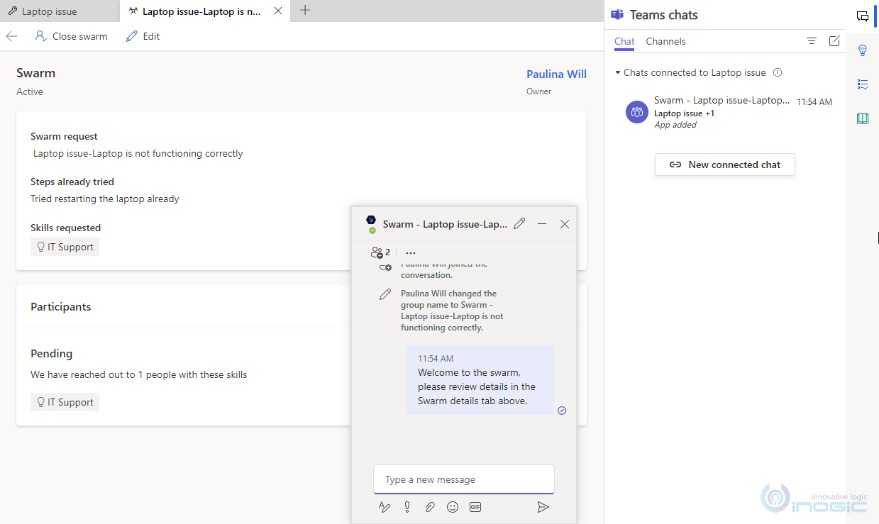
Task: Click New connected chat button
Action: point(725,165)
